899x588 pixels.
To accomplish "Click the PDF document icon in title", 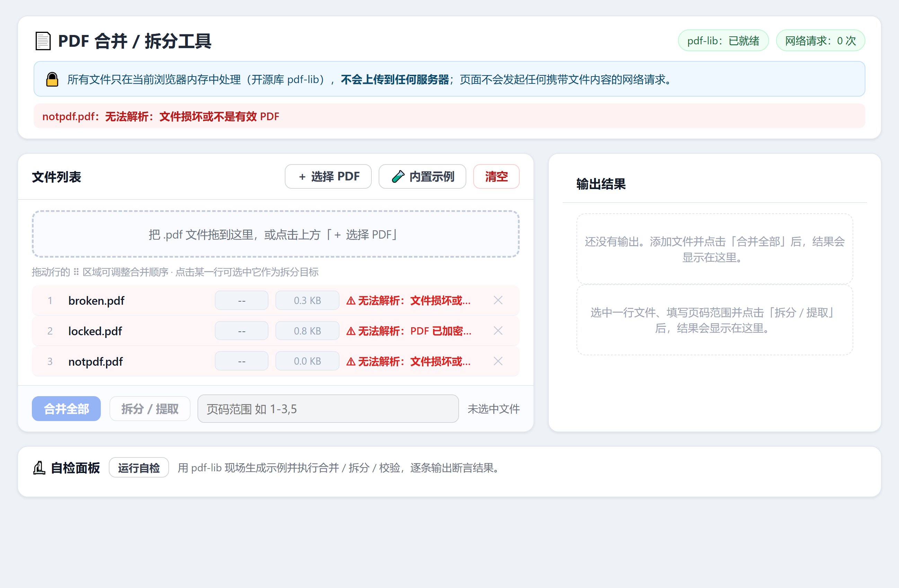I will 43,41.
